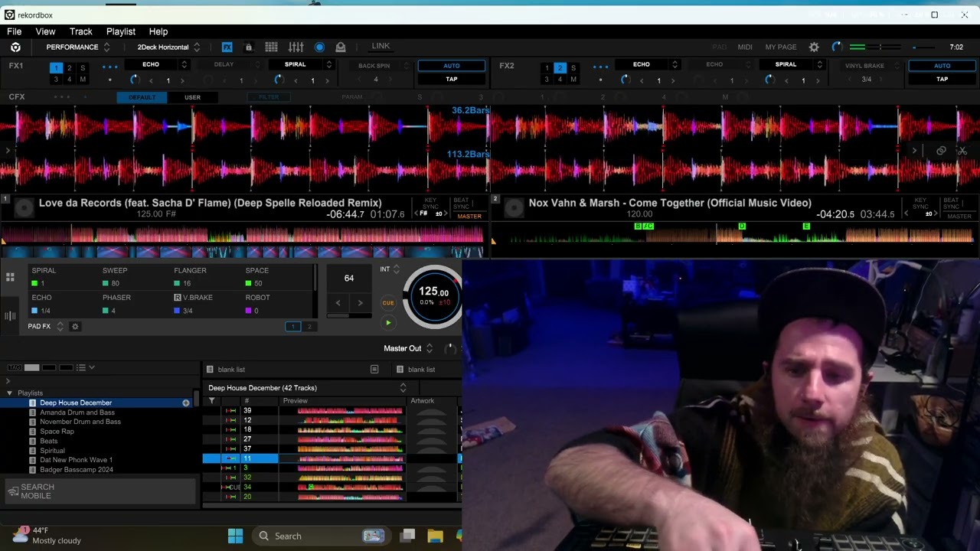Screen dimensions: 980x551
Task: Click the plus icon on Deep House December
Action: tap(186, 403)
